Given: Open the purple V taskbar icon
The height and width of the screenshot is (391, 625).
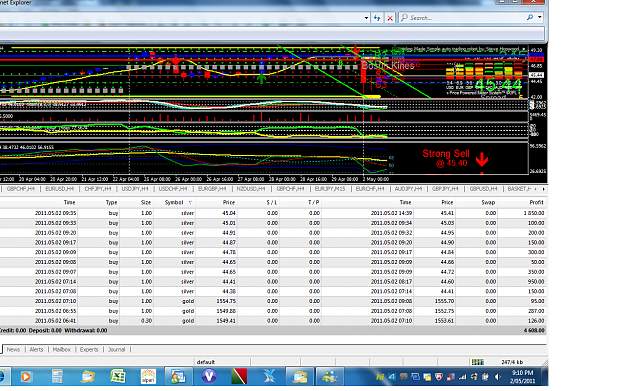Looking at the screenshot, I should pyautogui.click(x=209, y=377).
